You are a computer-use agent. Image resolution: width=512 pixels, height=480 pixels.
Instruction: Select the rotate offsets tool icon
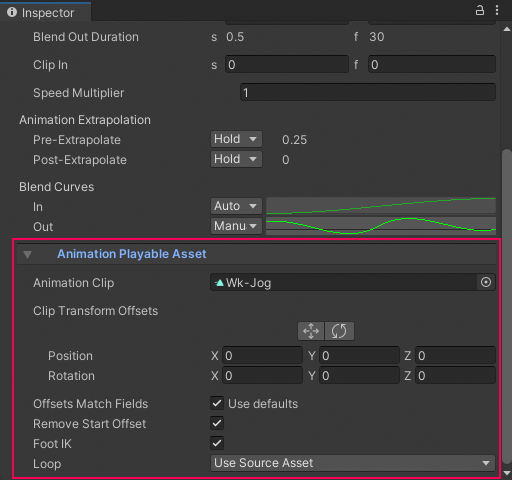point(339,331)
